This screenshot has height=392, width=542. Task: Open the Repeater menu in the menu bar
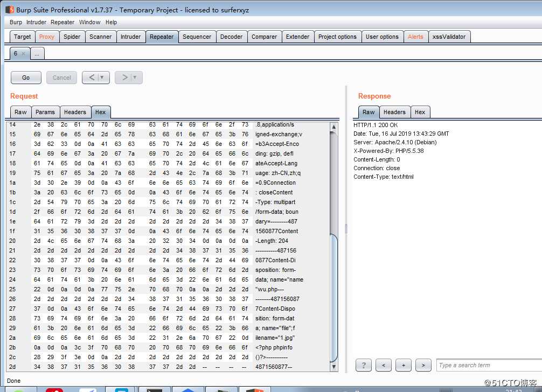tap(62, 22)
